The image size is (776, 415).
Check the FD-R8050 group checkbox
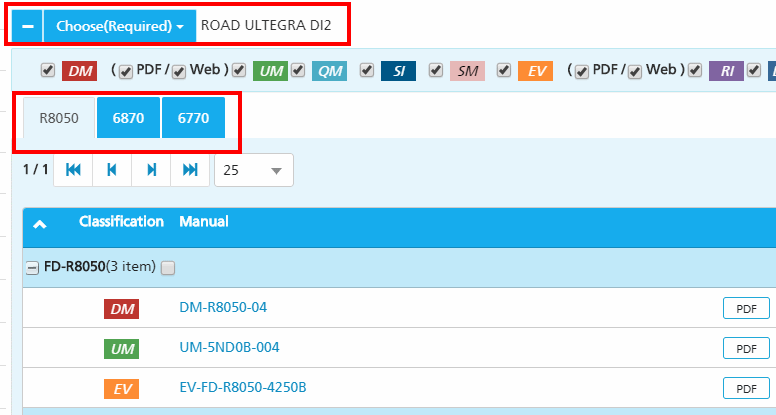[x=168, y=268]
